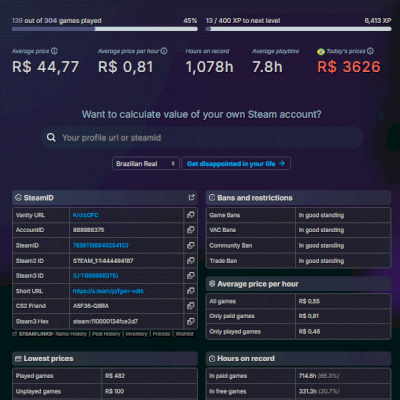The image size is (400, 400).
Task: Click In free games hours 331.3h
Action: [x=307, y=391]
